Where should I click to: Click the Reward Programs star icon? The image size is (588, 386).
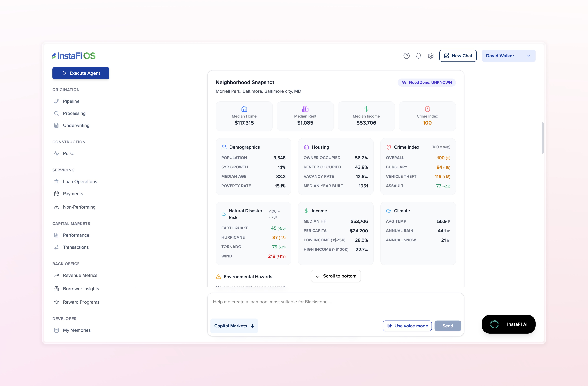[56, 302]
